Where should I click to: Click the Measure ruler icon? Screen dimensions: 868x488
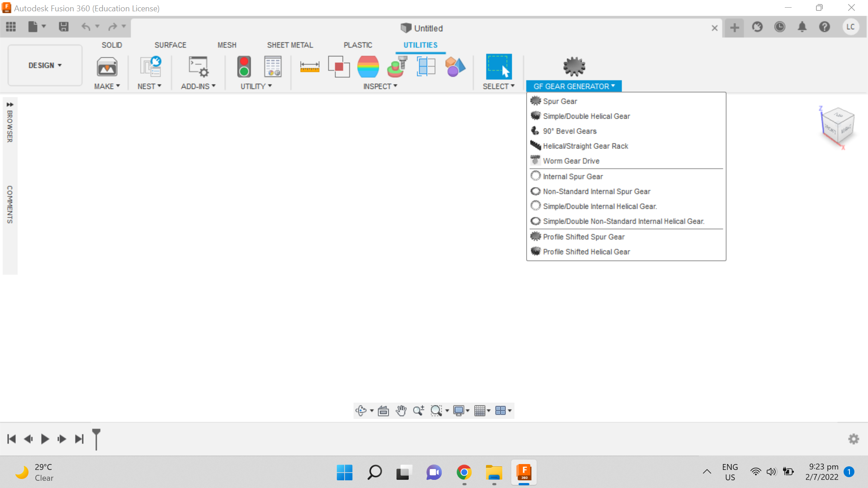310,67
